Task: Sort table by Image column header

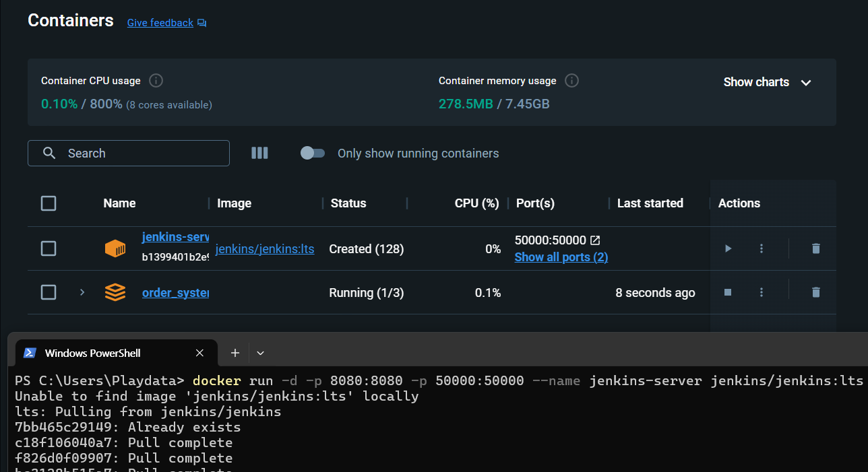Action: 234,203
